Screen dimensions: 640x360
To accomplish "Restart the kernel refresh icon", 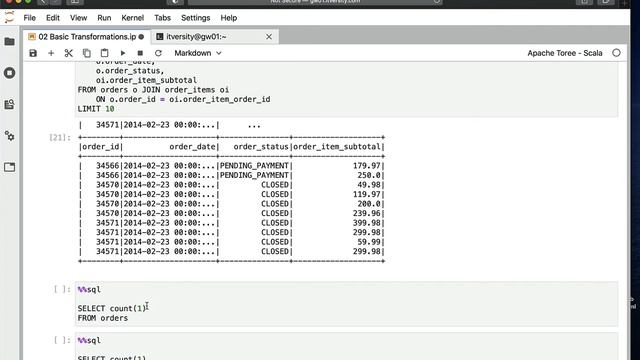I will point(158,53).
